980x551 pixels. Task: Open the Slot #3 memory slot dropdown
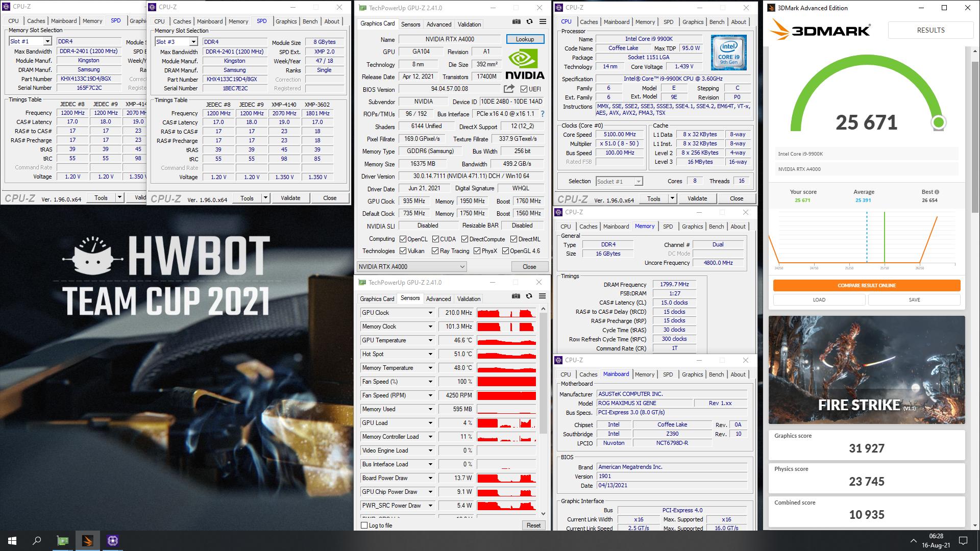coord(193,42)
